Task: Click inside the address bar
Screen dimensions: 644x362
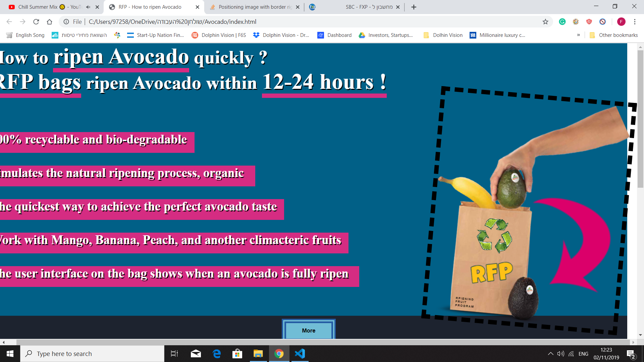Action: [235, 21]
